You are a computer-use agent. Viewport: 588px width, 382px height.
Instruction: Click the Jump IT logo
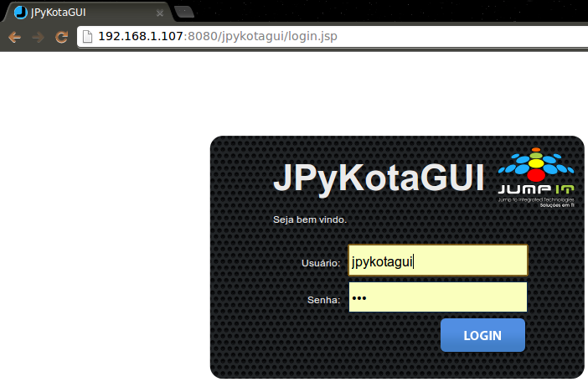click(536, 178)
